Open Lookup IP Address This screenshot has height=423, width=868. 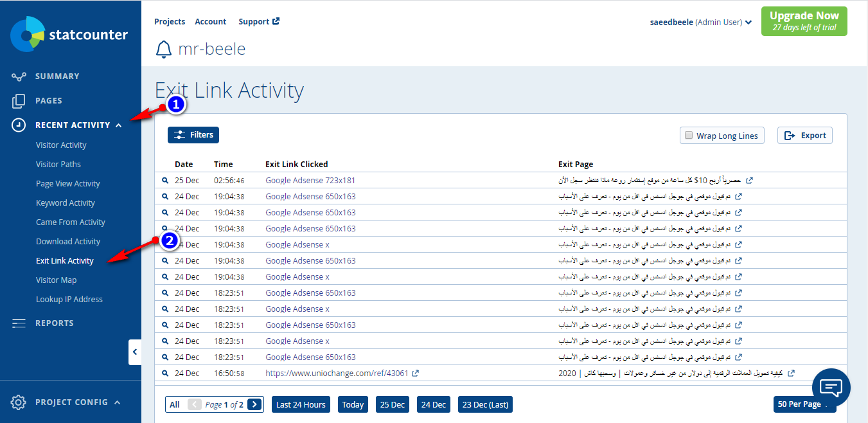(69, 300)
